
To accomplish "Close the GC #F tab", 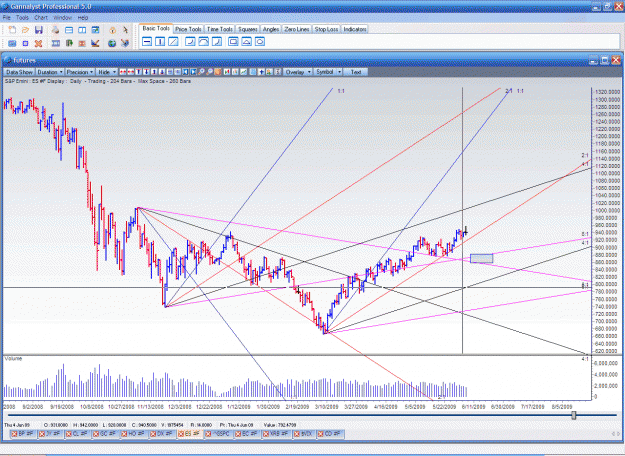I will click(96, 434).
